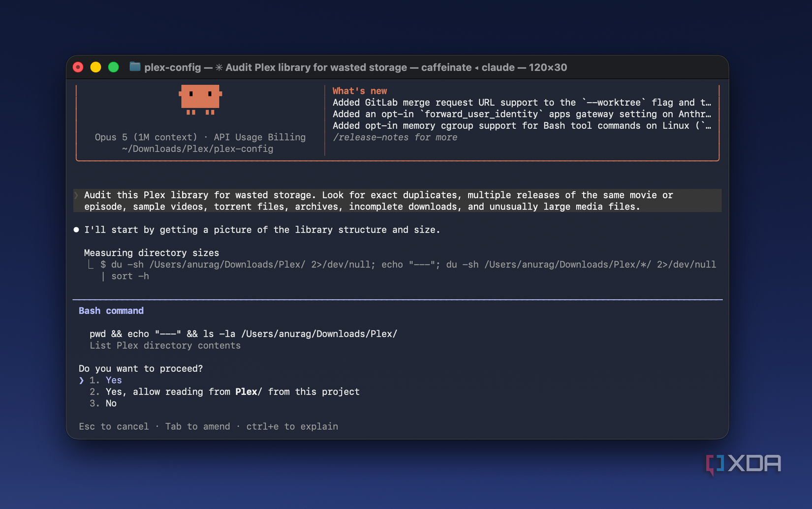Image resolution: width=812 pixels, height=509 pixels.
Task: Click 'Opus 5 (1M context) · API Usage Billing' text
Action: [x=200, y=137]
